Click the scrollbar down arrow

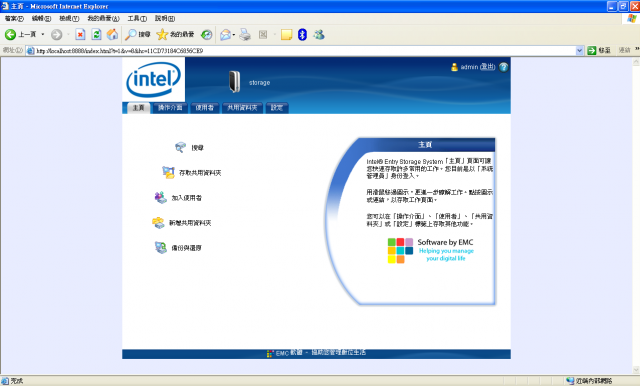(x=636, y=370)
